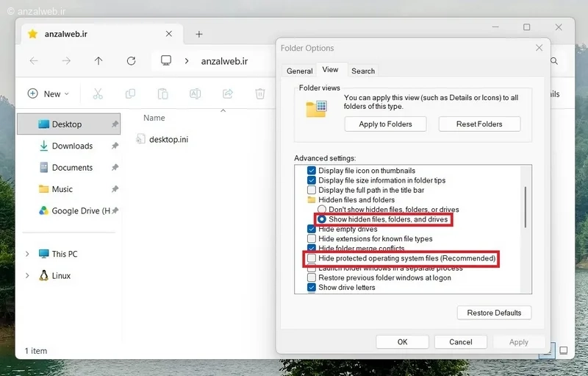Viewport: 588px width, 376px height.
Task: Click the pin icon next to Music
Action: [x=115, y=189]
